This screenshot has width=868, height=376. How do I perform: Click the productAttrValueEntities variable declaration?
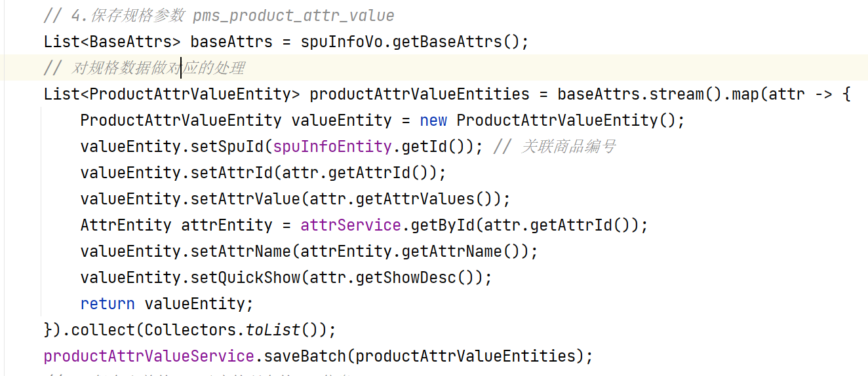coord(420,94)
